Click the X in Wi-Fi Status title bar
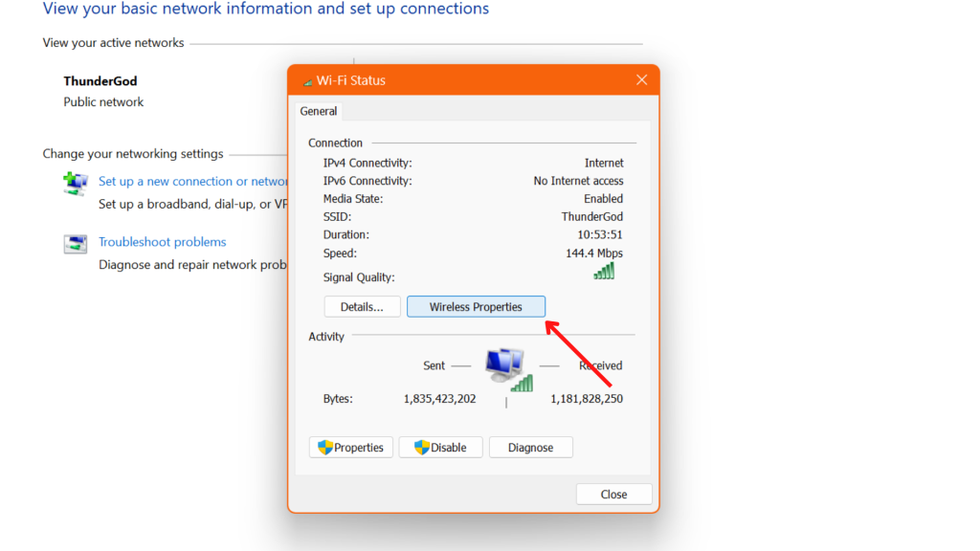The height and width of the screenshot is (551, 980). pos(642,80)
